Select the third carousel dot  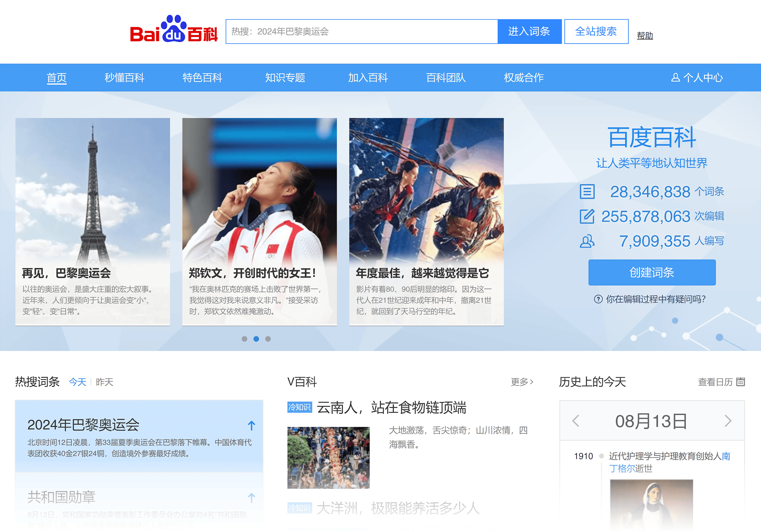(x=268, y=339)
